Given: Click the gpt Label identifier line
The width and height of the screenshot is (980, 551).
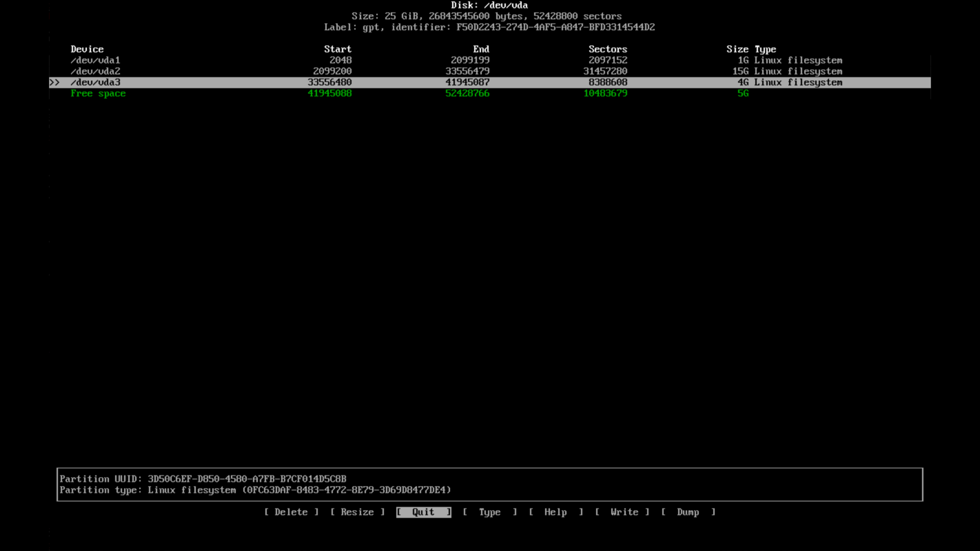Looking at the screenshot, I should (489, 27).
